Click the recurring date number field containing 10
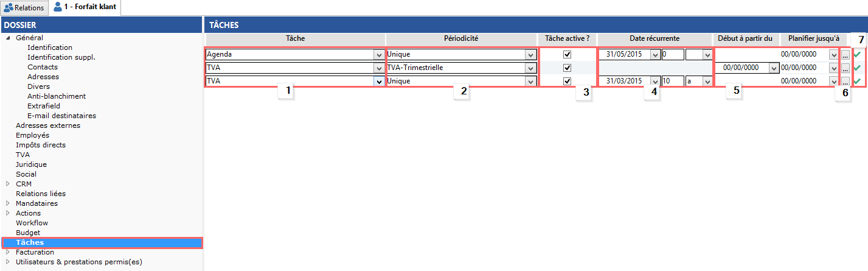868x271 pixels. [673, 82]
